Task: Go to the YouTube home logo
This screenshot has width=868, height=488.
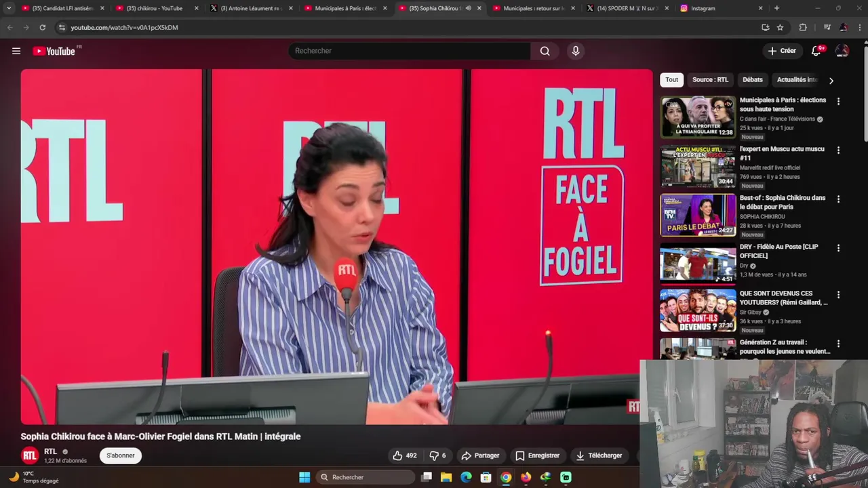Action: tap(54, 51)
